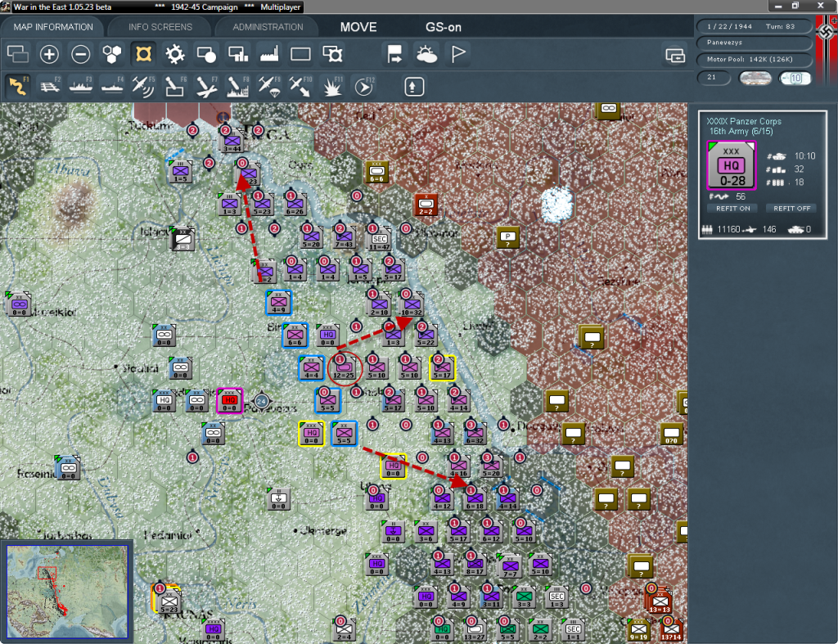
Task: Select the F6 bomb unit mode
Action: click(x=175, y=87)
